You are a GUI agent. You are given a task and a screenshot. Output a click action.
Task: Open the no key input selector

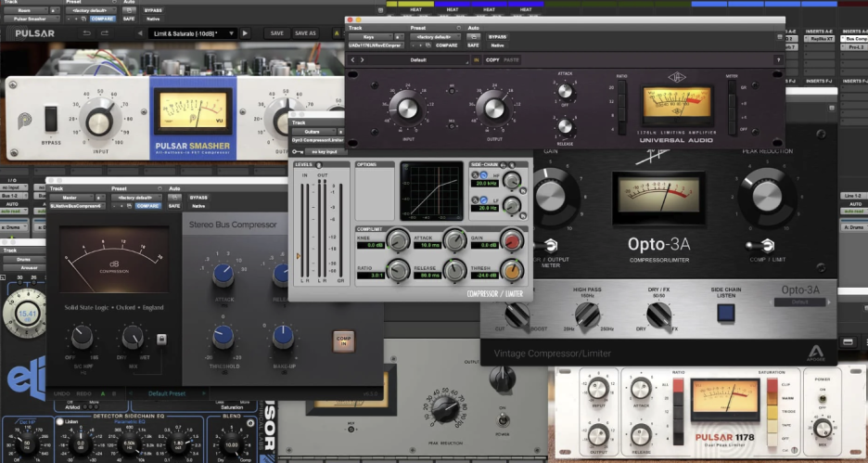[x=325, y=151]
